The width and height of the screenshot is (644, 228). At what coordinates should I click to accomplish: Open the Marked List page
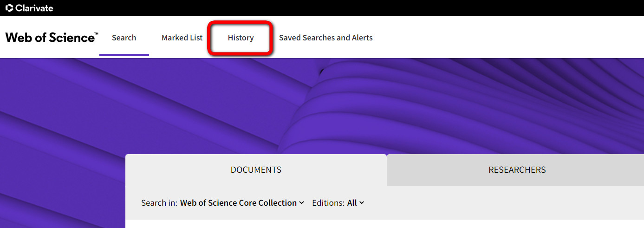tap(182, 38)
